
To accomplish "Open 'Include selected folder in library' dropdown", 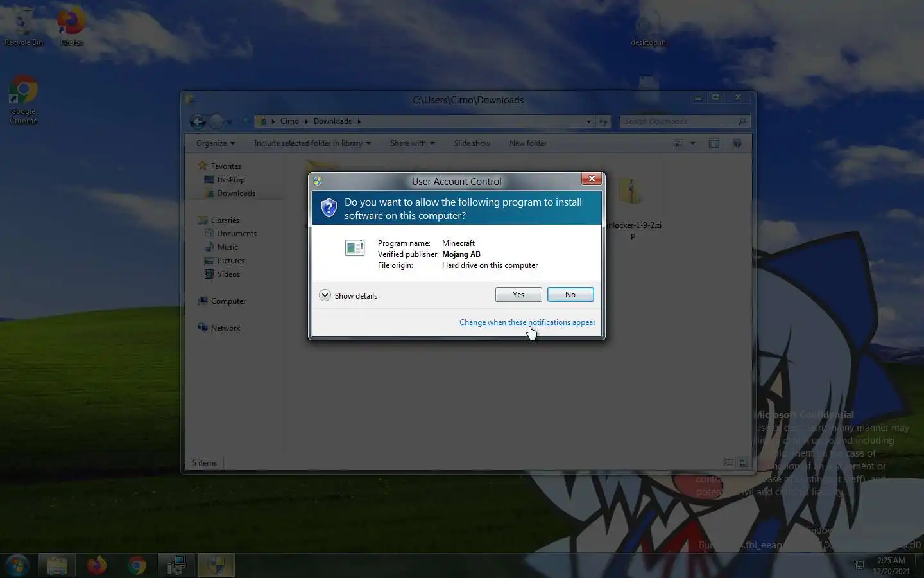I will (312, 143).
